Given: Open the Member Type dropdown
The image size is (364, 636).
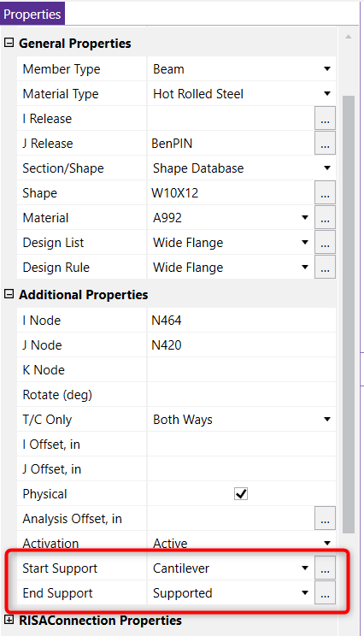Looking at the screenshot, I should (327, 69).
